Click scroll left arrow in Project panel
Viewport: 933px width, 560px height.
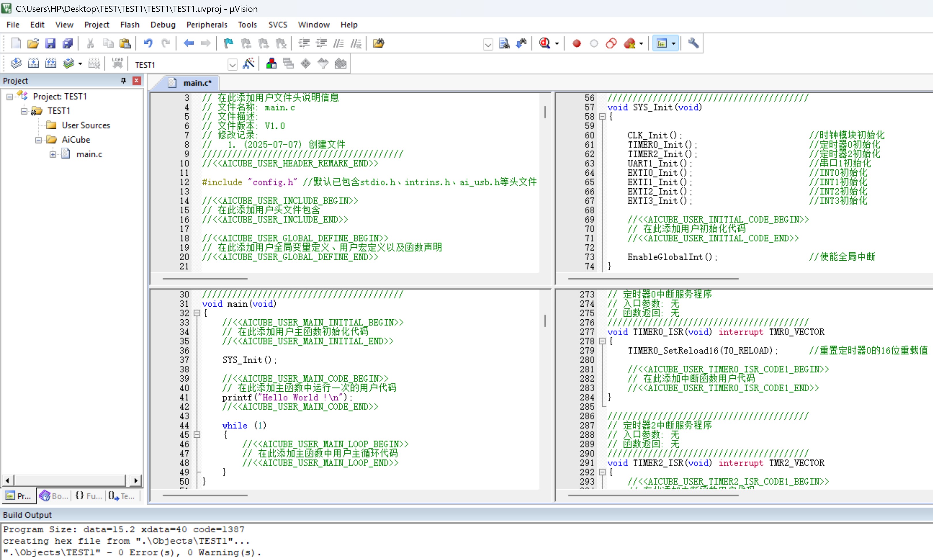coord(7,480)
